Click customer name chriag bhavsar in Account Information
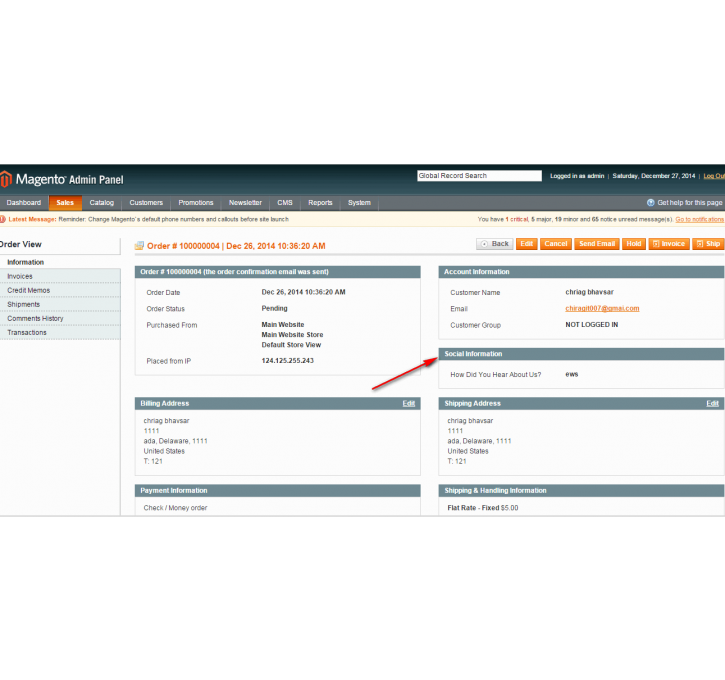Viewport: 725px width, 680px height. 590,292
